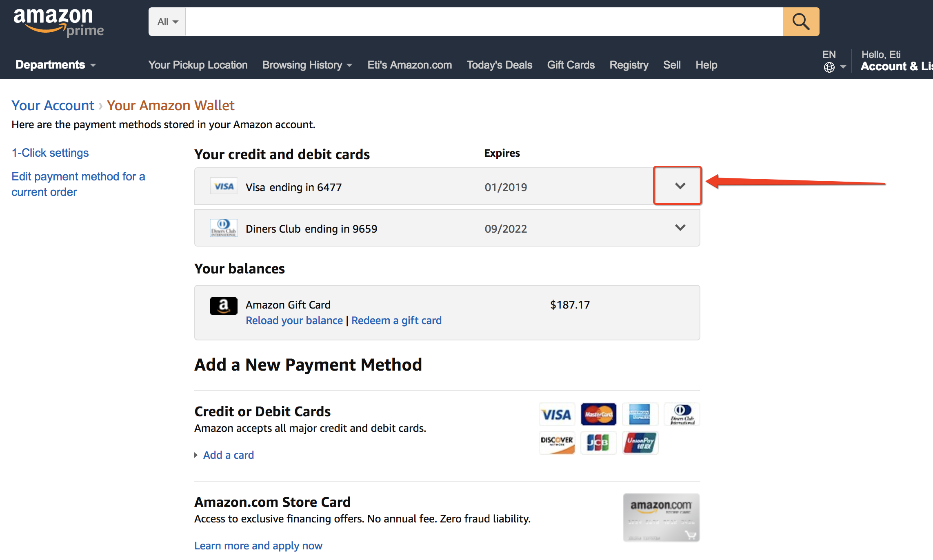This screenshot has width=933, height=560.
Task: Click the Expires column header
Action: click(502, 153)
